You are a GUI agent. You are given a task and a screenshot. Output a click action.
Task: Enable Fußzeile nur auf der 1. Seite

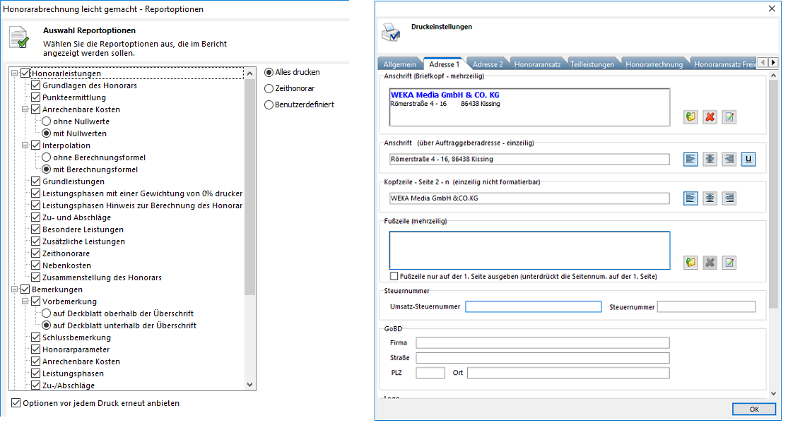[394, 276]
